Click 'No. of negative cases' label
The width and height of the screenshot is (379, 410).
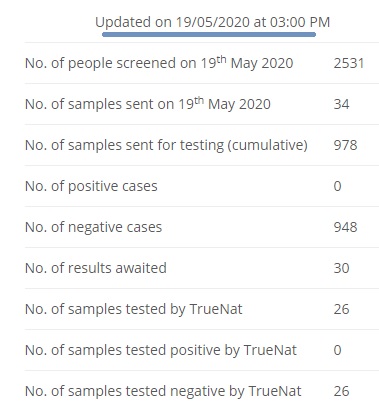point(93,227)
